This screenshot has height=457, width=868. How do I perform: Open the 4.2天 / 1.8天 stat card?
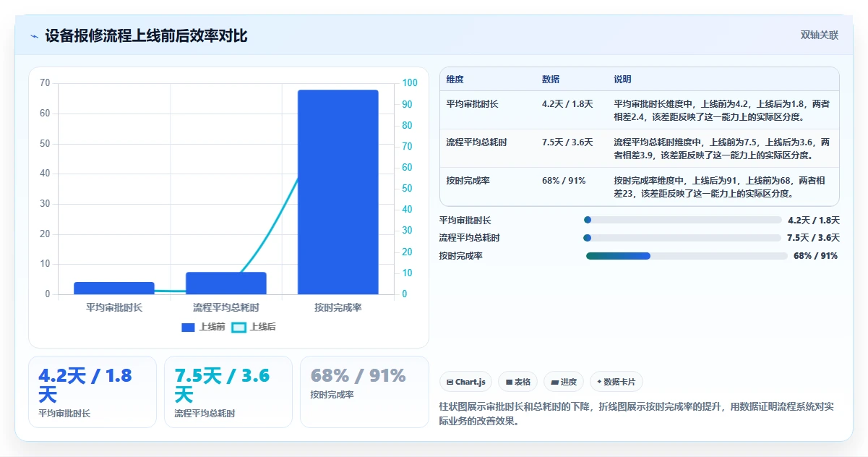[x=93, y=392]
